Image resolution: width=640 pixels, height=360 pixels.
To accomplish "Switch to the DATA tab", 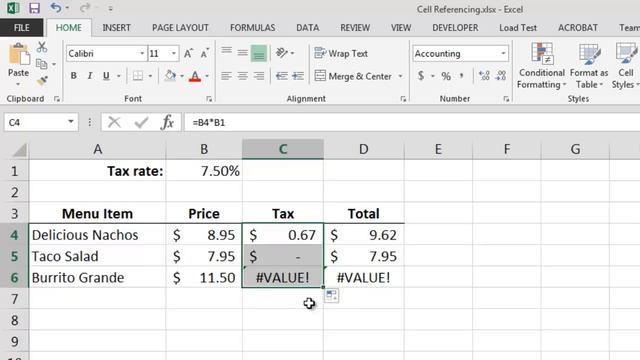I will 308,28.
